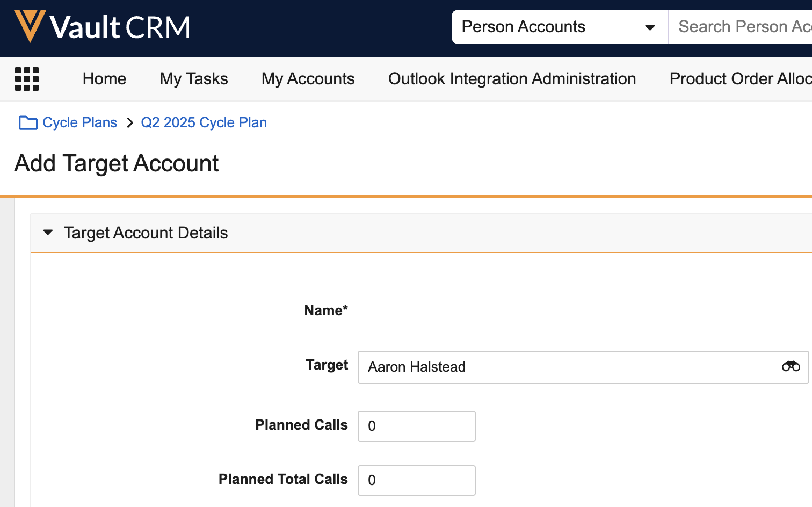Open the My Accounts tab
The height and width of the screenshot is (507, 812).
[308, 79]
